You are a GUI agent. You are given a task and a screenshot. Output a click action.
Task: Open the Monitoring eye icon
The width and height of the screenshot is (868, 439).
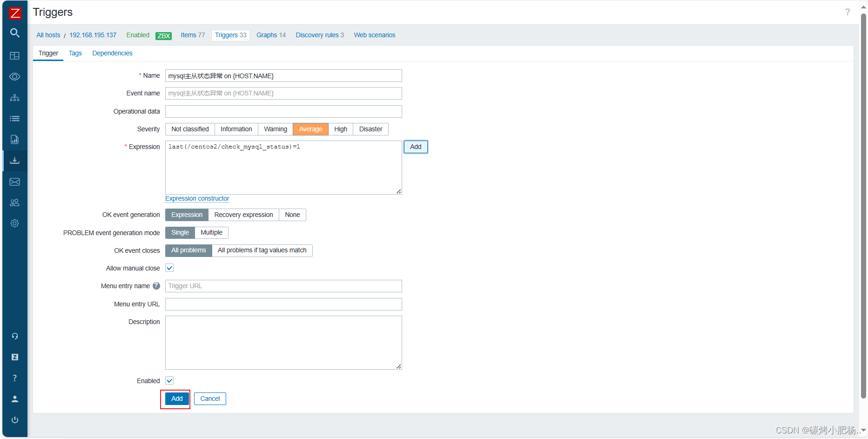click(x=15, y=77)
